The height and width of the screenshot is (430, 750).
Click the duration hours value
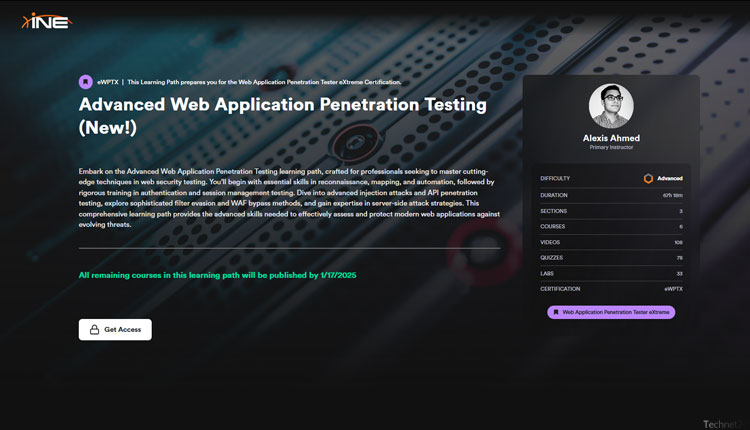[x=673, y=195]
